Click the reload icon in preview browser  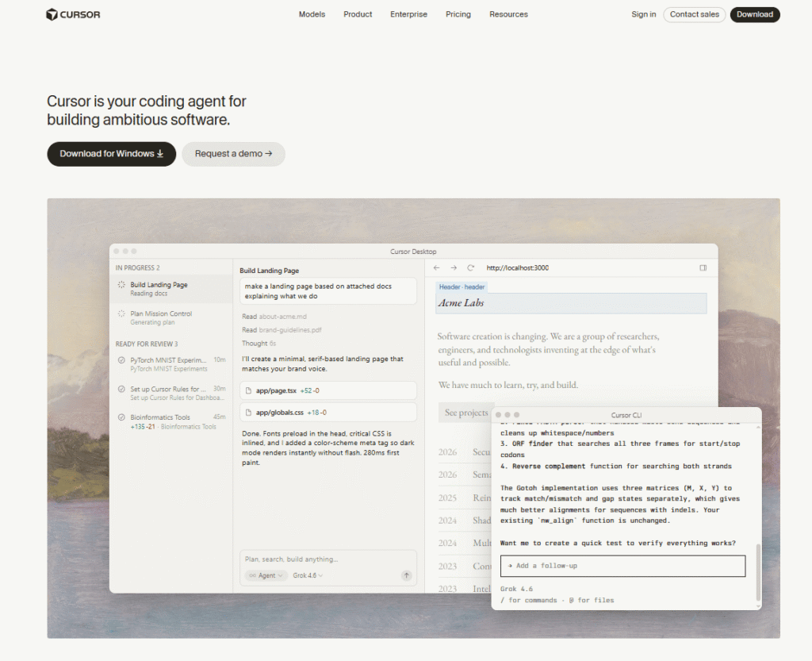pos(471,268)
